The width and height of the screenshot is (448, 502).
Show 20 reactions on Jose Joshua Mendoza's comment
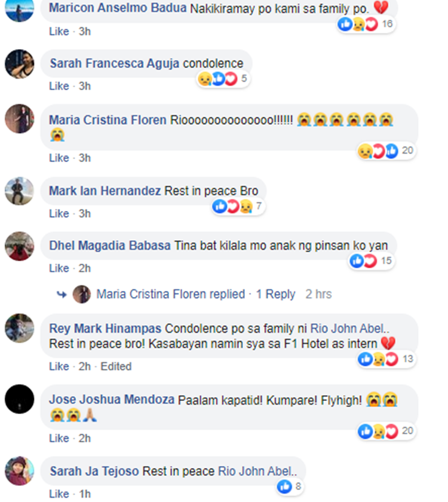pyautogui.click(x=386, y=431)
